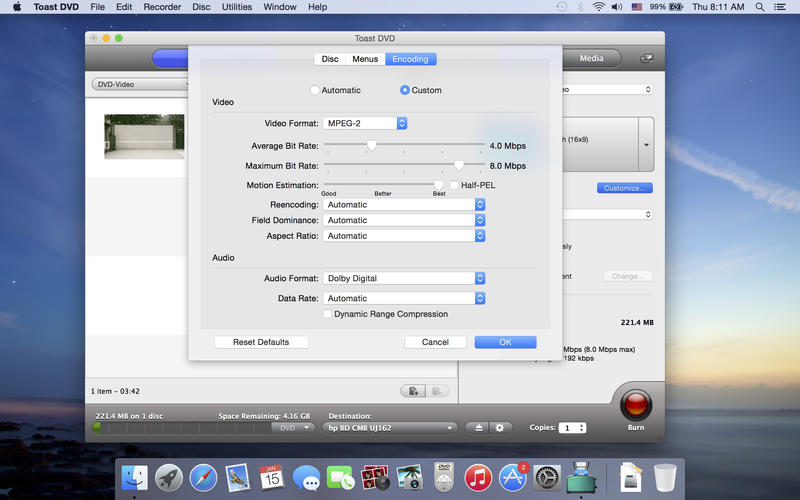
Task: Click the red Burn button
Action: (x=636, y=406)
